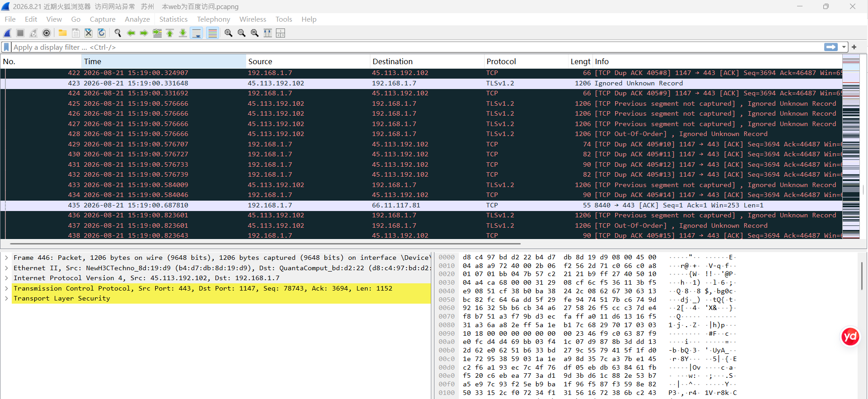Apply the display filter with arrow button

[831, 47]
